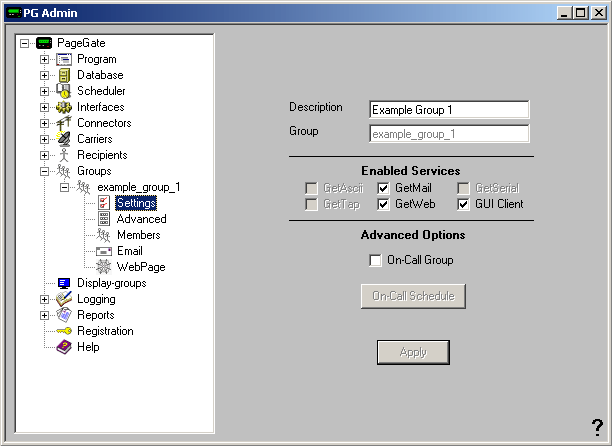The image size is (612, 446).
Task: Click the Connectors tower icon
Action: (x=64, y=123)
